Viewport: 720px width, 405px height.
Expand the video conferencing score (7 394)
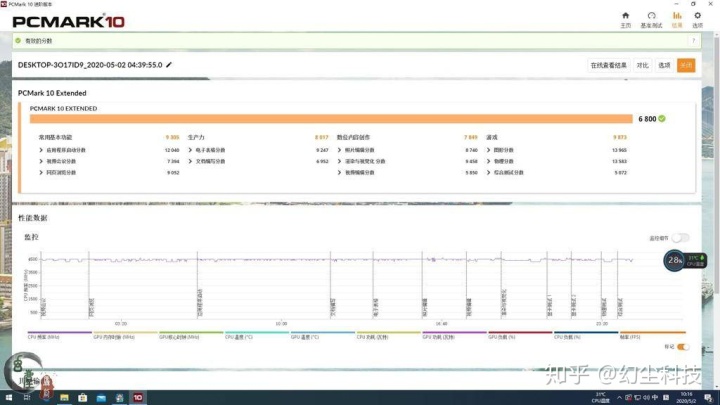point(41,161)
